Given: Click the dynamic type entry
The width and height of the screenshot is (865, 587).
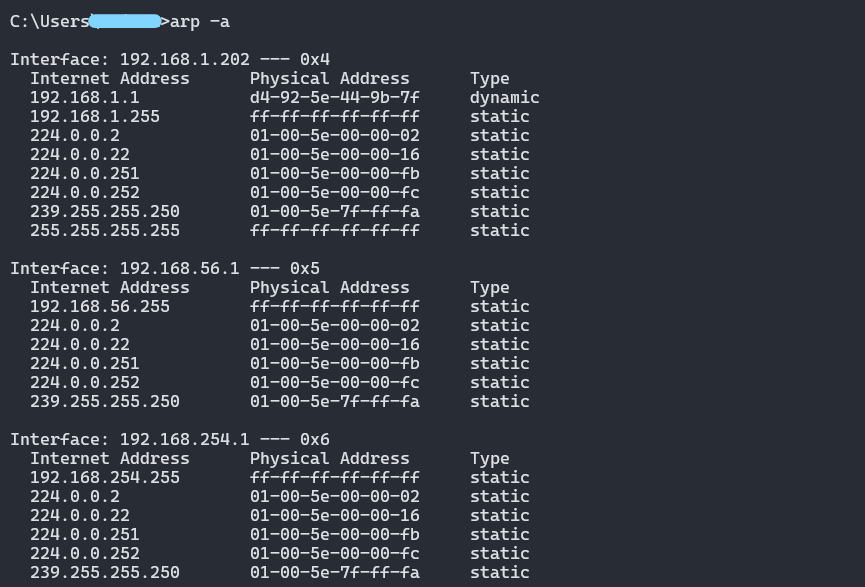Looking at the screenshot, I should tap(505, 97).
